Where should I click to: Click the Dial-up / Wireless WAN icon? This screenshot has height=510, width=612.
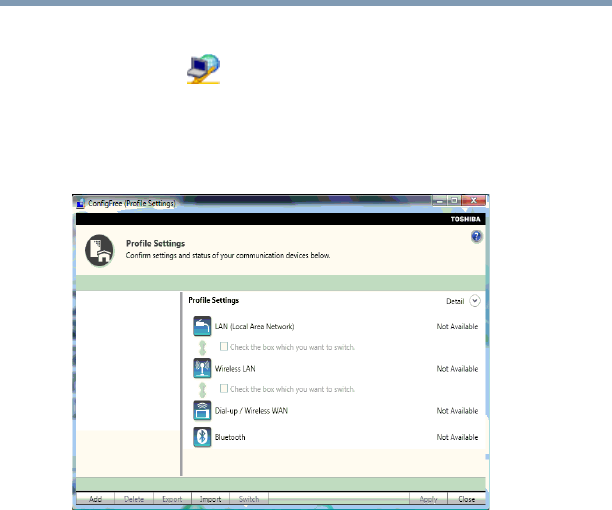(201, 410)
